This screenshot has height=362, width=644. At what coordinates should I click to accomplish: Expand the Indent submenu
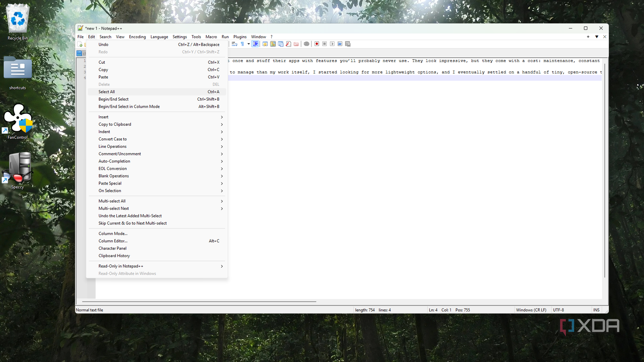point(157,132)
